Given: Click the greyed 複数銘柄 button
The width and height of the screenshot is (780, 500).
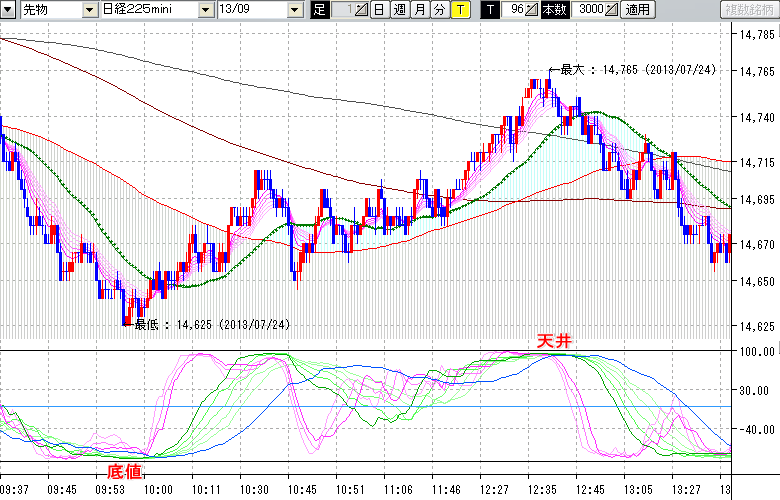Looking at the screenshot, I should coord(748,10).
